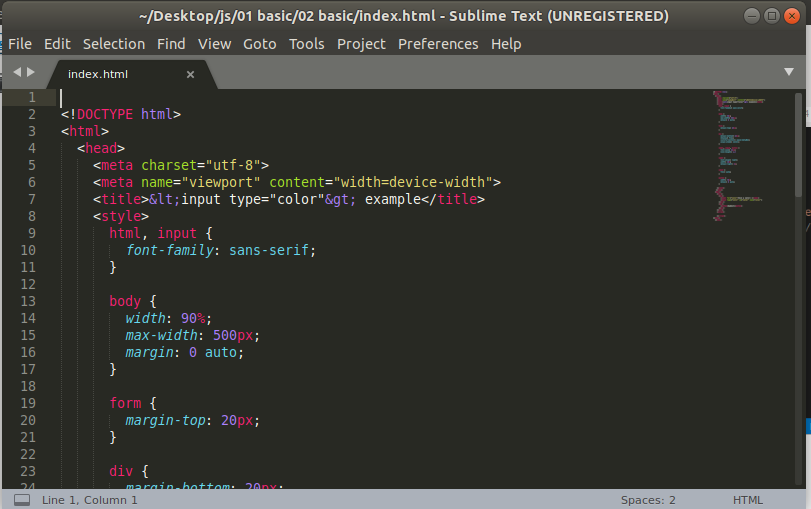Screen dimensions: 811x509
Task: Click the charset attribute on line 5
Action: pos(169,166)
